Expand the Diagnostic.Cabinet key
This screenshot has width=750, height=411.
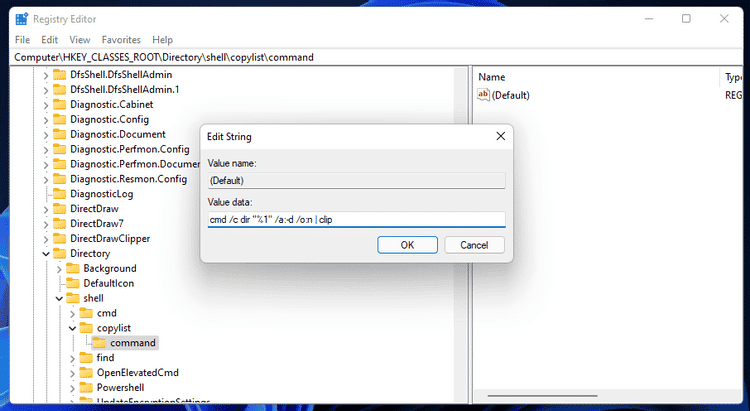coord(45,105)
